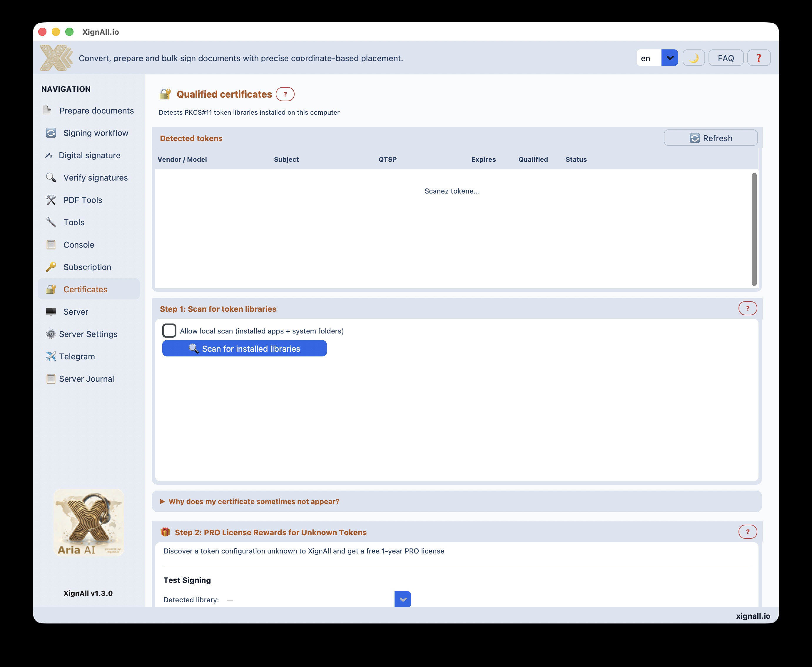Image resolution: width=812 pixels, height=667 pixels.
Task: Click the Server monitor icon
Action: click(51, 311)
